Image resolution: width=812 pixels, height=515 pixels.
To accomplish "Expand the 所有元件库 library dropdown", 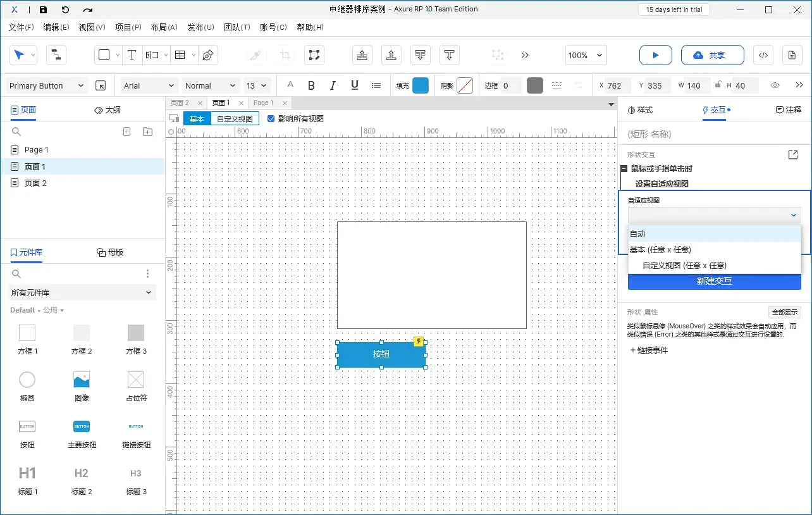I will [x=82, y=292].
